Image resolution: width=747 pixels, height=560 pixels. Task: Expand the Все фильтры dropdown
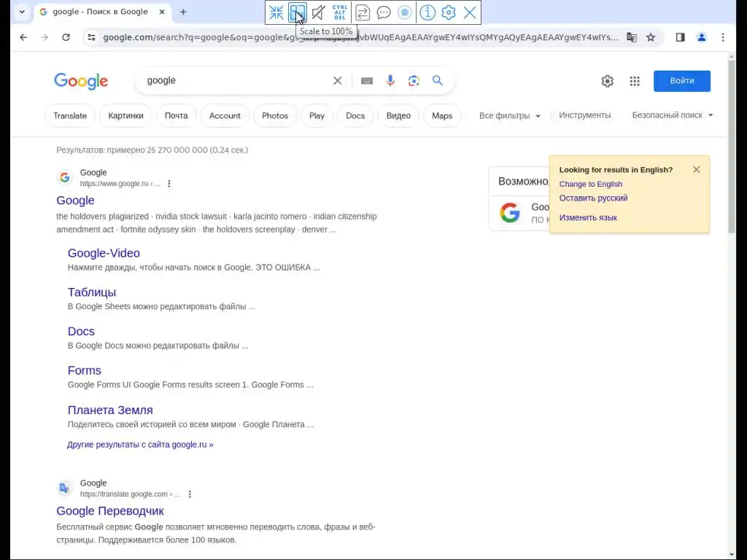pos(510,116)
